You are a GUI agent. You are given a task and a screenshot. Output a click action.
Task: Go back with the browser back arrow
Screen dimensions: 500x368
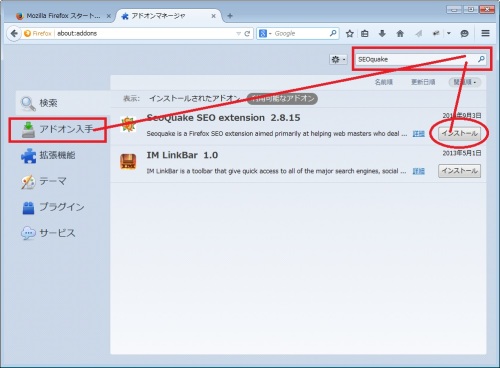(x=14, y=33)
